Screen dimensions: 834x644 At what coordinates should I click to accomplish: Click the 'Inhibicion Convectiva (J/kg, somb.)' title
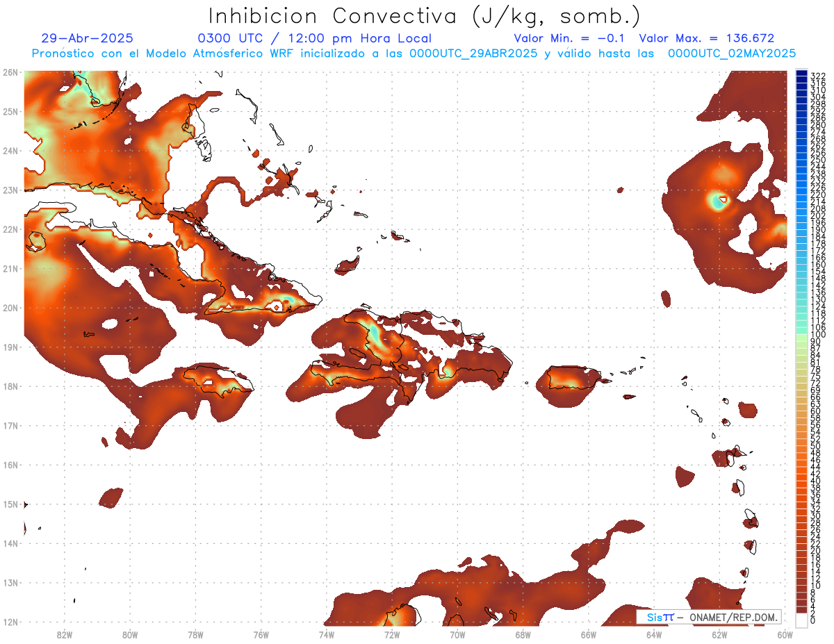(424, 16)
